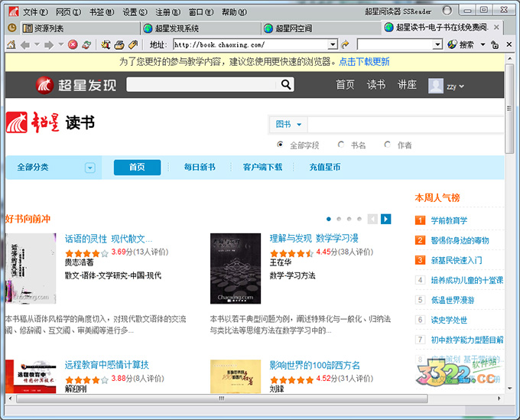
Task: Click the print icon in the toolbar
Action: tap(119, 44)
